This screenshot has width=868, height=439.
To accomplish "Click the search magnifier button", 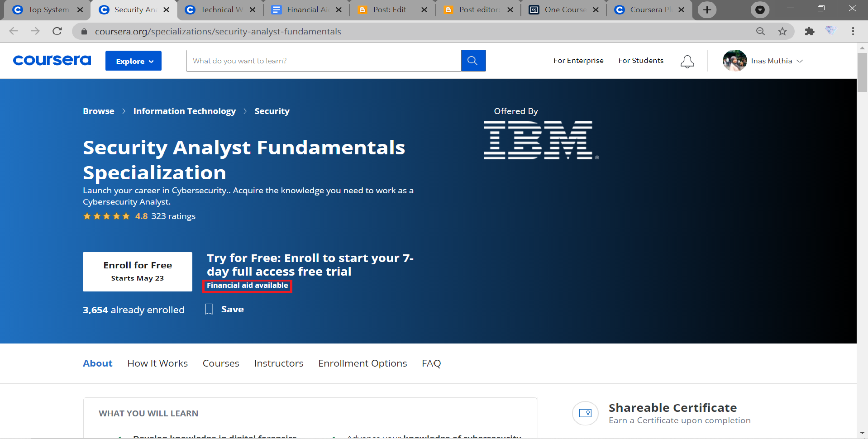I will point(473,61).
